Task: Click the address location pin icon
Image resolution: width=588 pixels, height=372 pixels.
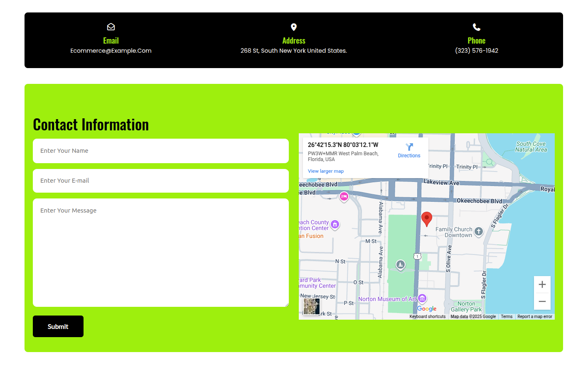Action: (294, 27)
